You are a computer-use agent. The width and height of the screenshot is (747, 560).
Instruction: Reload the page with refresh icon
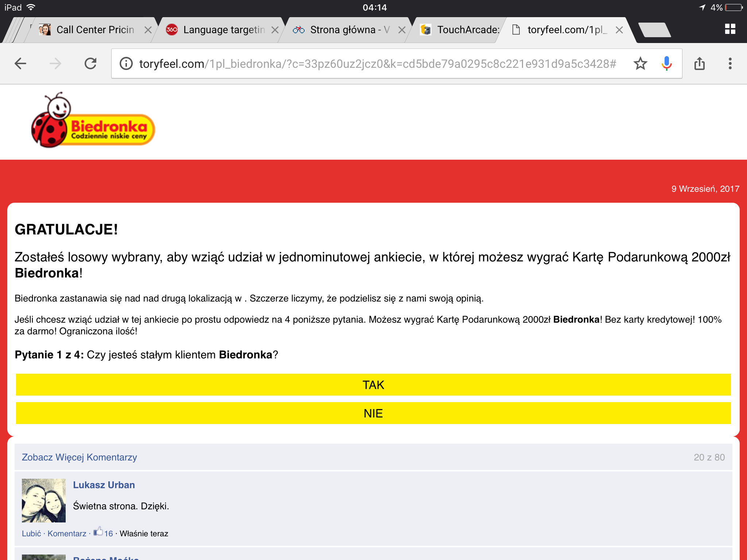coord(90,64)
